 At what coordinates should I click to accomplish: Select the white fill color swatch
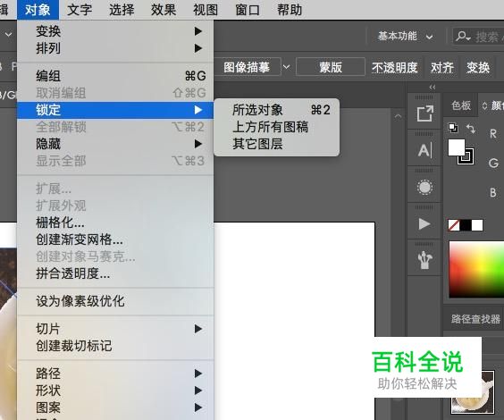pyautogui.click(x=456, y=147)
